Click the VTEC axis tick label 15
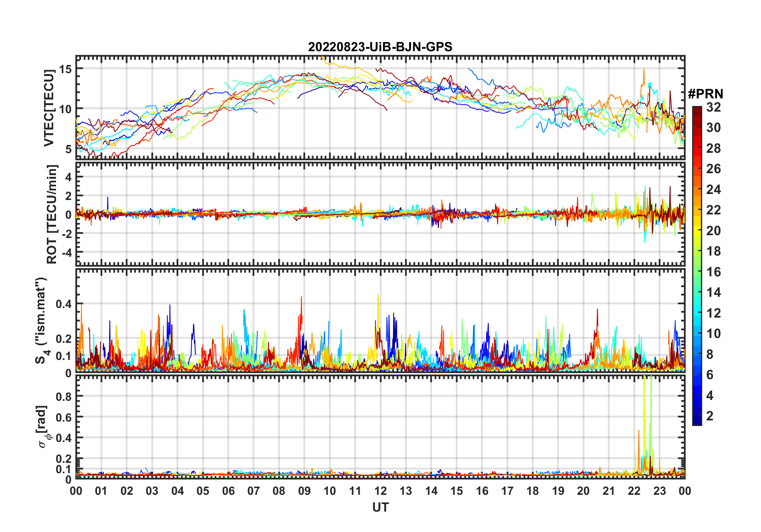The image size is (761, 532). click(65, 69)
